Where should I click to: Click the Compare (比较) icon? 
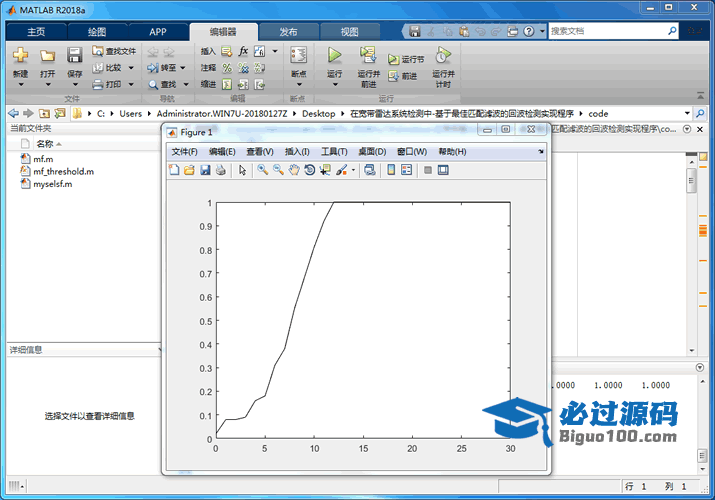pyautogui.click(x=98, y=68)
